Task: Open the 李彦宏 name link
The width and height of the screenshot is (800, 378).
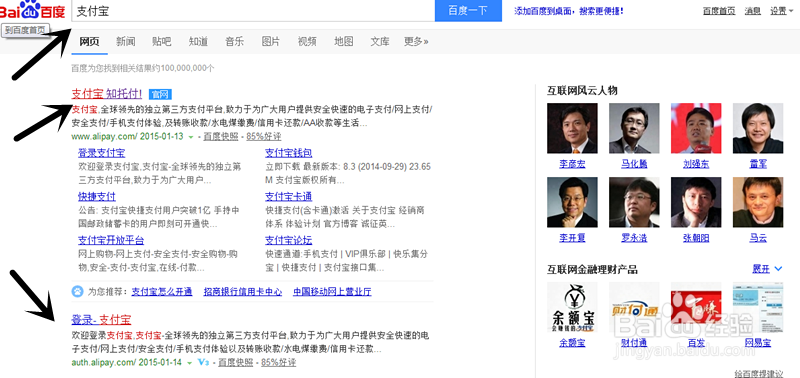Action: click(x=572, y=164)
